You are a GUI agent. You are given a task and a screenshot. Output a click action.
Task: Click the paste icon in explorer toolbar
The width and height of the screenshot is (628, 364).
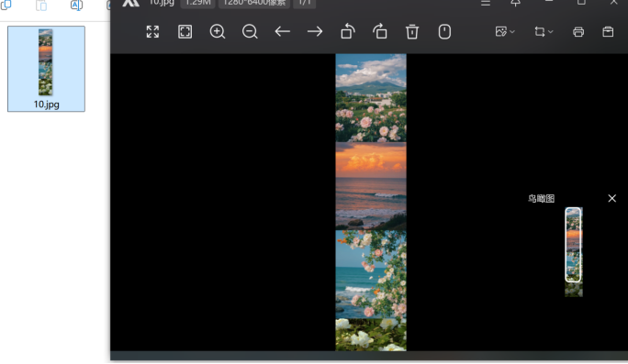click(41, 6)
